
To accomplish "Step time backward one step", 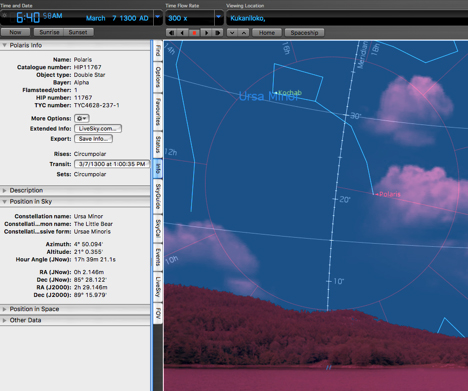I will coord(171,33).
